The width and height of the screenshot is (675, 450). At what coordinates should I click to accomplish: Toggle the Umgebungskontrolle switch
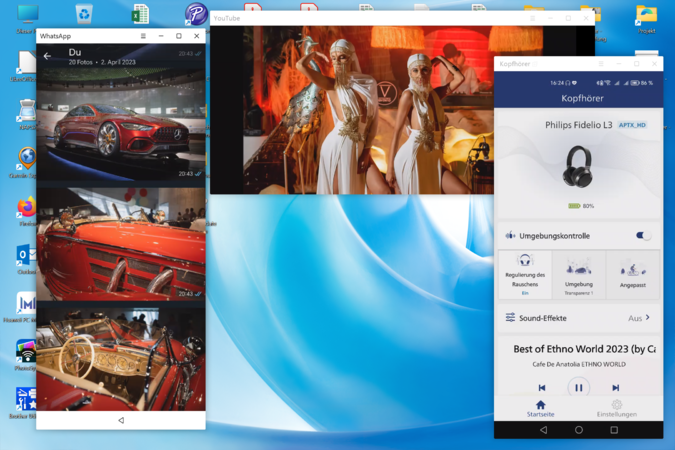(644, 236)
